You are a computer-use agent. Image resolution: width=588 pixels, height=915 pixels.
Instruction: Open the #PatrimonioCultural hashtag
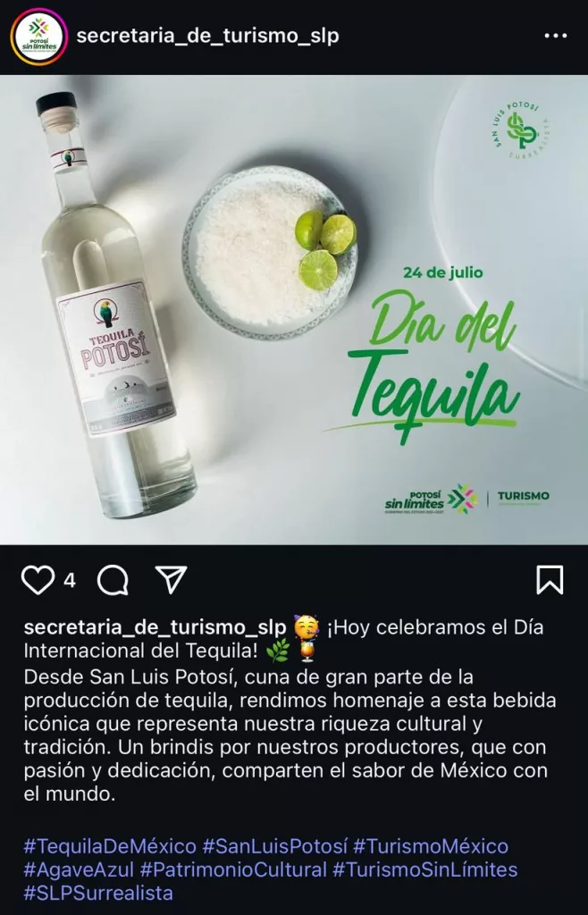pyautogui.click(x=233, y=869)
